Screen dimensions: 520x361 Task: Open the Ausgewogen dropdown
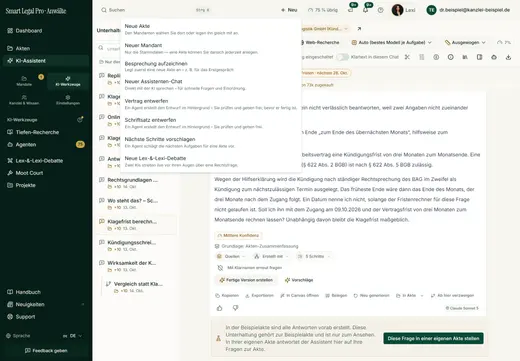click(x=465, y=43)
